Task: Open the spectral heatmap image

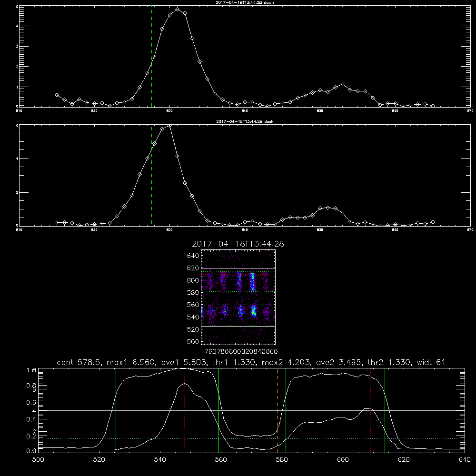Action: coord(238,297)
